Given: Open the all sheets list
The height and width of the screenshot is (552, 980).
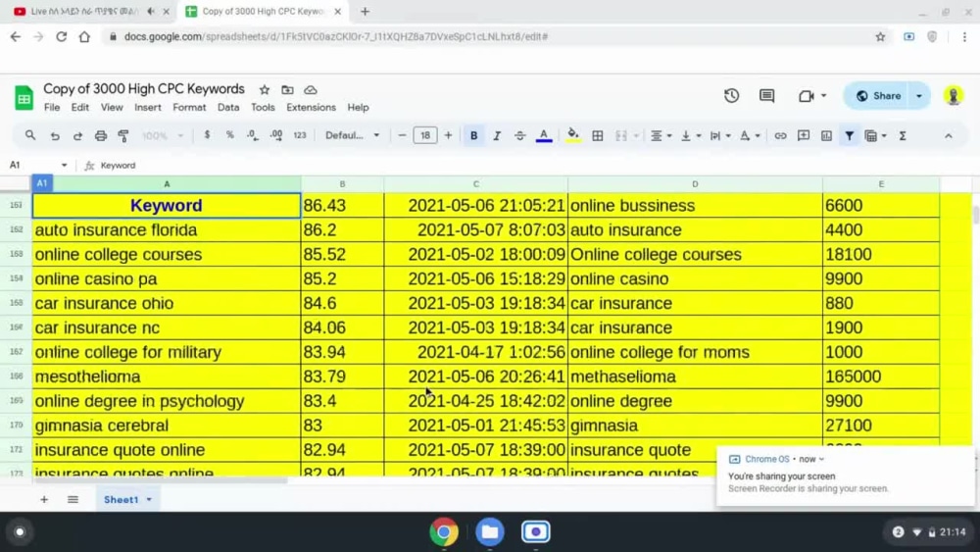Looking at the screenshot, I should [73, 499].
